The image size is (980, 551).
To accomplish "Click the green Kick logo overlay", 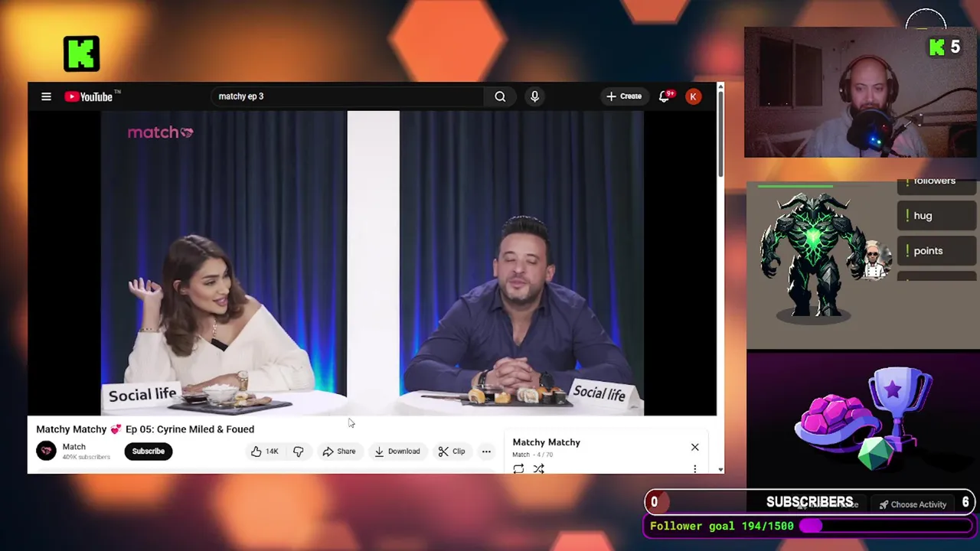I will pos(81,54).
